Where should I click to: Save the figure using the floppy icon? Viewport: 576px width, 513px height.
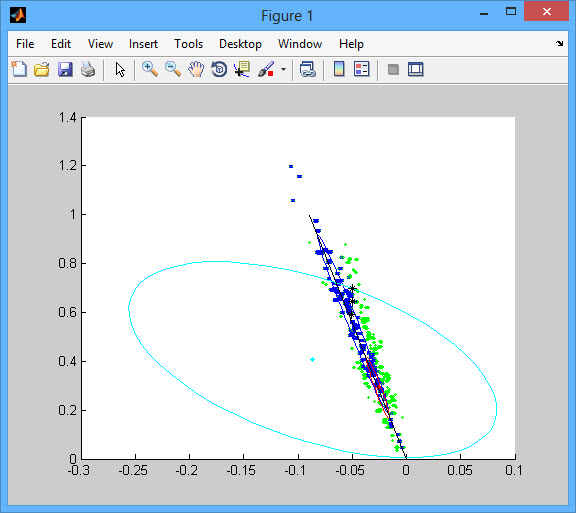coord(65,69)
